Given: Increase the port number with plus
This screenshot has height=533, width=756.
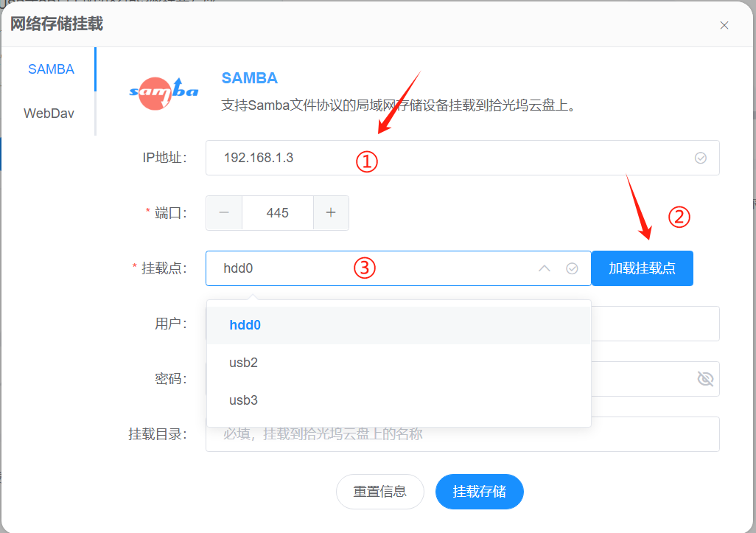Looking at the screenshot, I should point(331,213).
